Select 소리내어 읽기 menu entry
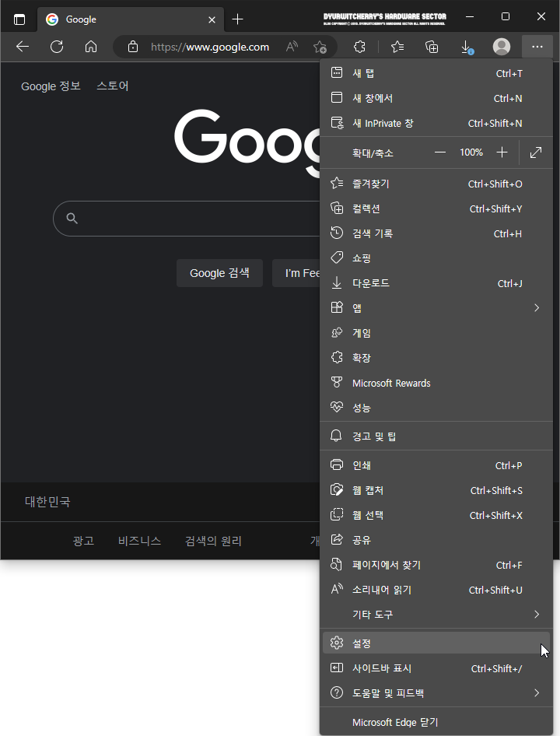560x736 pixels. coord(436,590)
